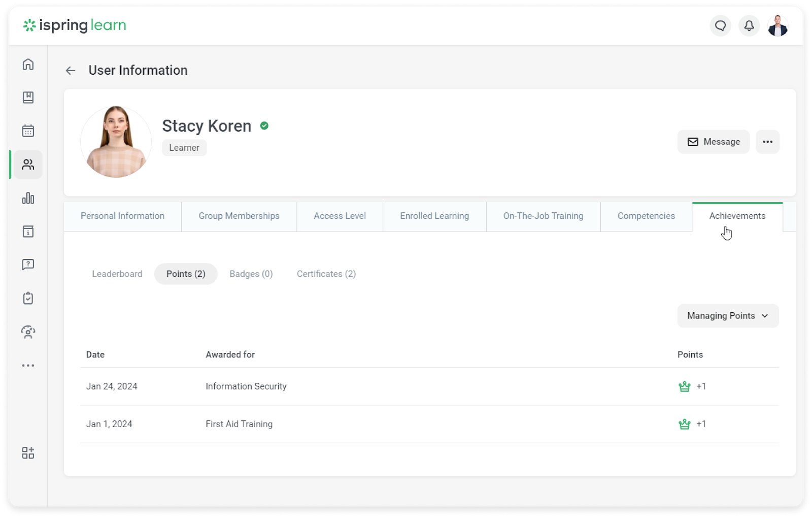This screenshot has height=518, width=812.
Task: Expand the sidebar more options ellipsis
Action: click(28, 366)
